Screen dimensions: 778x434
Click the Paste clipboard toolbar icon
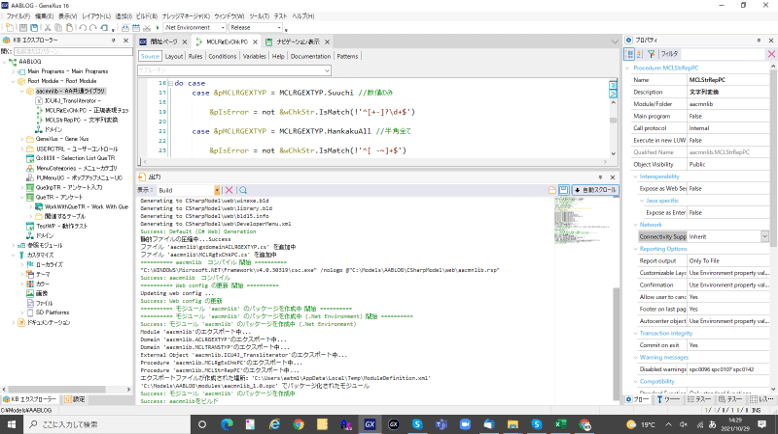(x=69, y=28)
